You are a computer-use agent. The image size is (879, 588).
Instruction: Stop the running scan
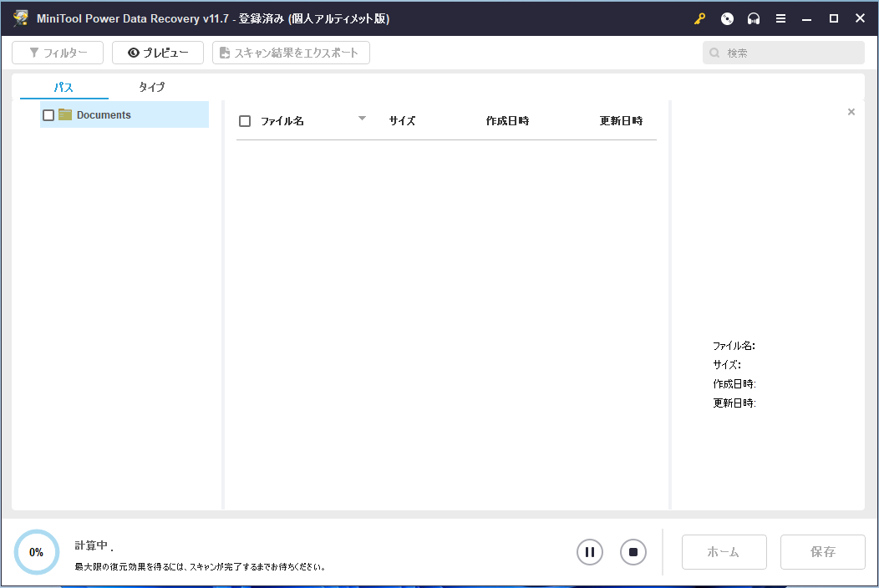coord(633,552)
